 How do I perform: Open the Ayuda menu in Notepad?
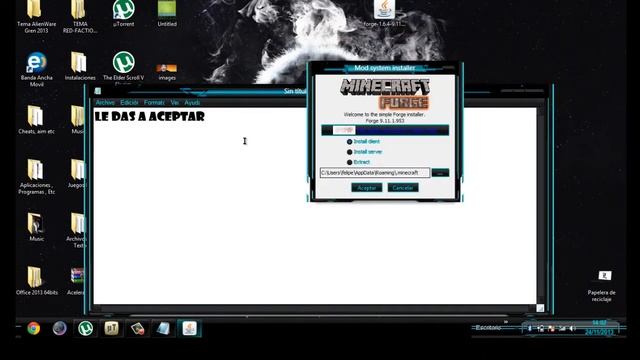[x=192, y=102]
